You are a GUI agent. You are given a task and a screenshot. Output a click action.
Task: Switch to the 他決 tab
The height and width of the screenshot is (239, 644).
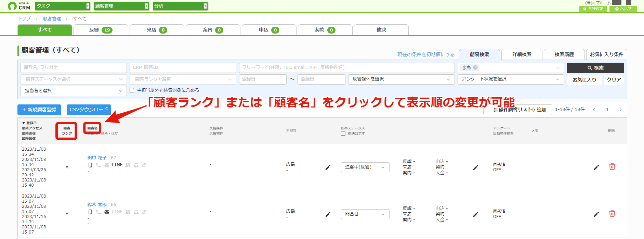click(x=381, y=30)
